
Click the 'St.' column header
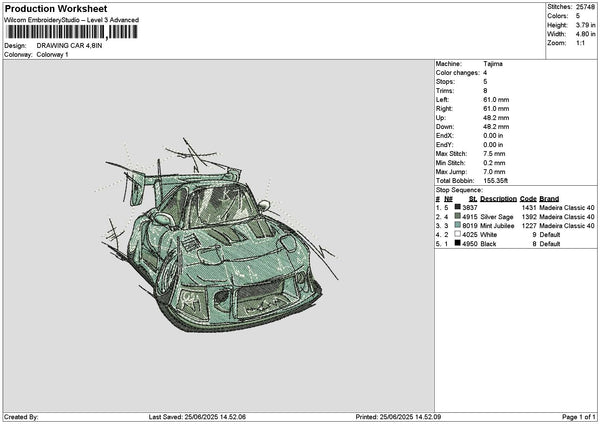point(473,199)
